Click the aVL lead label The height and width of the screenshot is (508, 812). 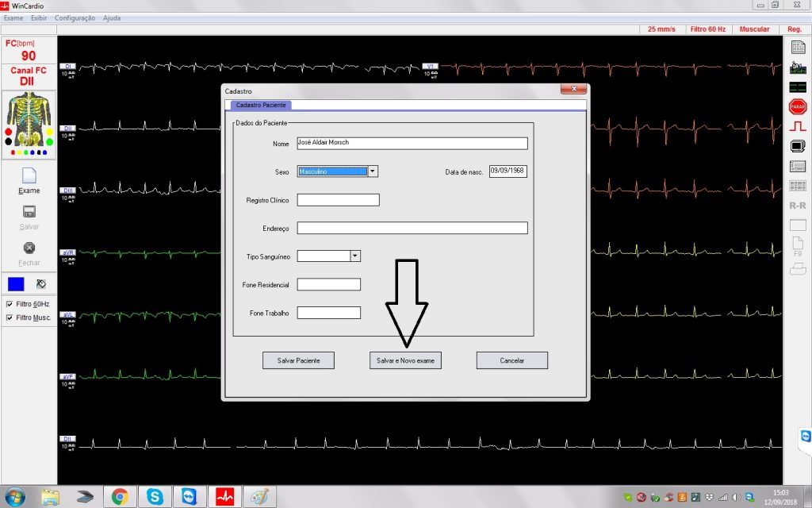pos(68,314)
